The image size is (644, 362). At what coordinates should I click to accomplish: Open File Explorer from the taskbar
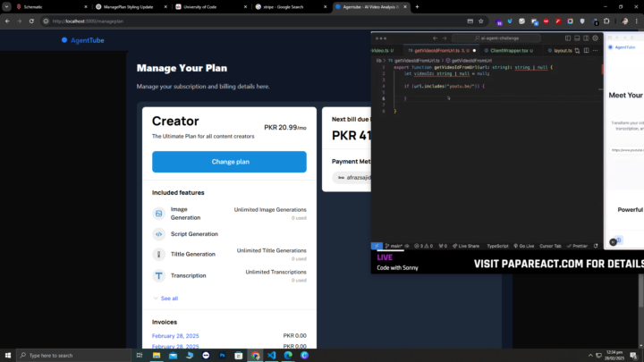coord(157,356)
